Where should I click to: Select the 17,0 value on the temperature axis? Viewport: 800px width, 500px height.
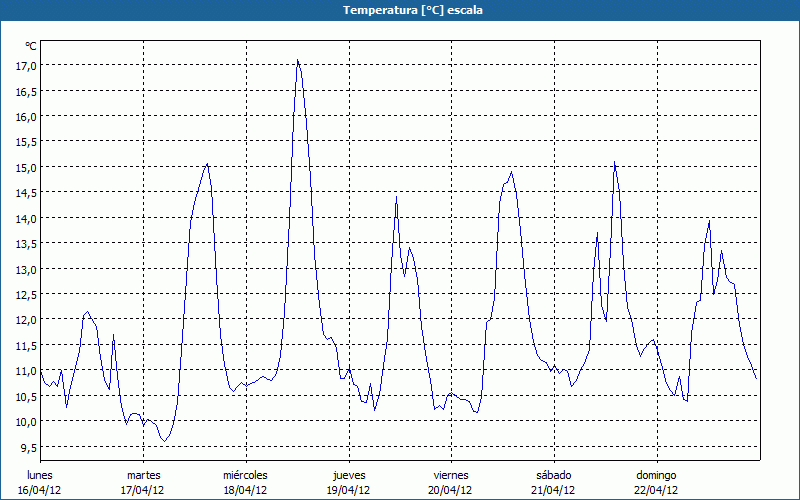[26, 65]
